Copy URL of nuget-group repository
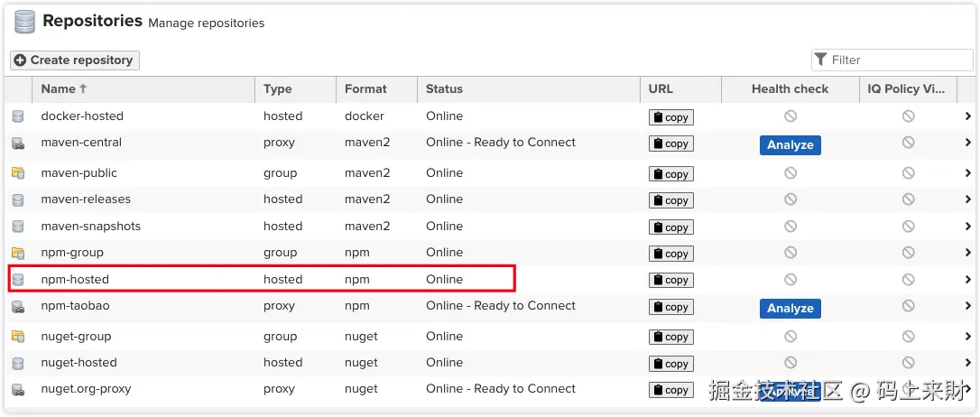 tap(671, 338)
